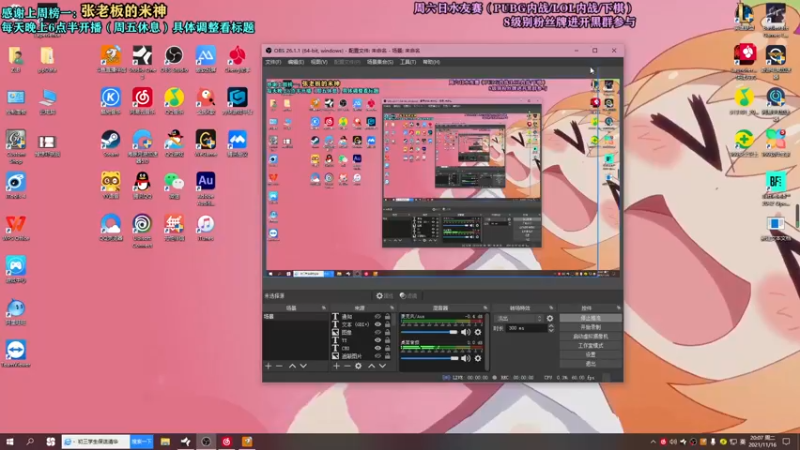800x450 pixels.
Task: Click the transition duration 300 ms field
Action: [527, 329]
